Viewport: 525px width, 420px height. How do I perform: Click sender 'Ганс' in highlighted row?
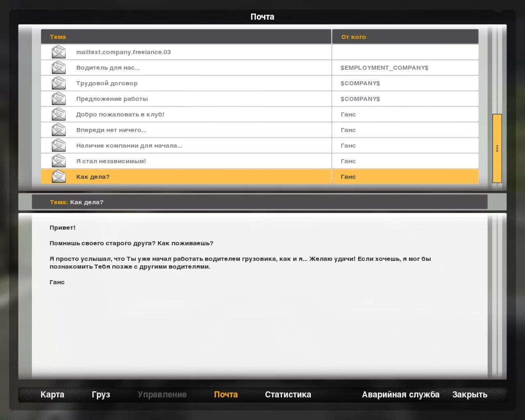click(405, 177)
